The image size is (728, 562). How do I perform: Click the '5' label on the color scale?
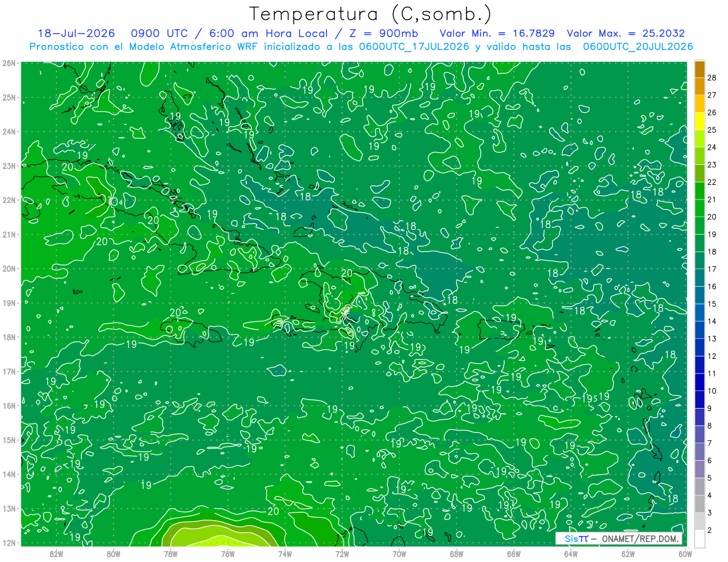[710, 478]
